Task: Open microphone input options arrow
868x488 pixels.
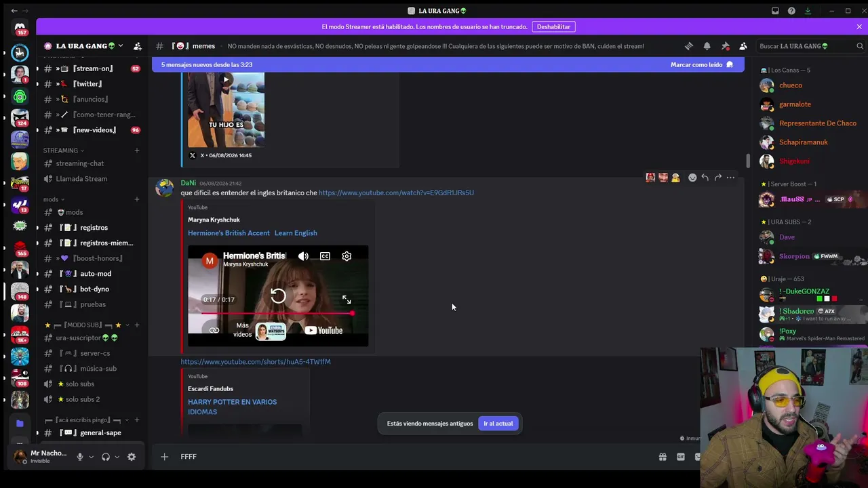Action: pos(91,457)
